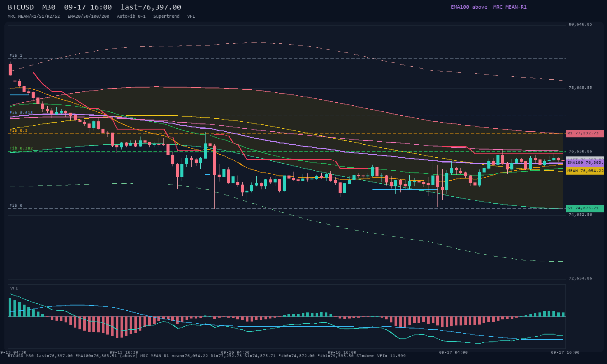
Task: Click the 09-15 04:30 time axis label
Action: click(13, 352)
